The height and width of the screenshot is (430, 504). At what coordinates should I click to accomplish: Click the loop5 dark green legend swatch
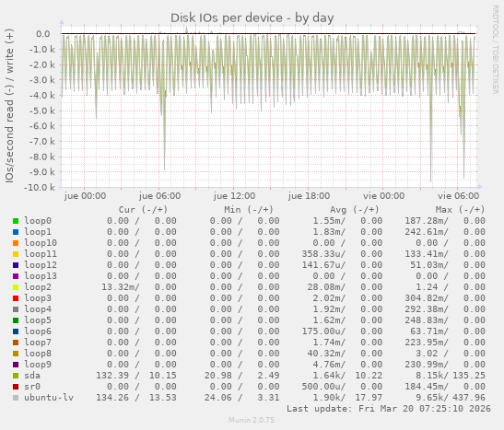point(16,320)
